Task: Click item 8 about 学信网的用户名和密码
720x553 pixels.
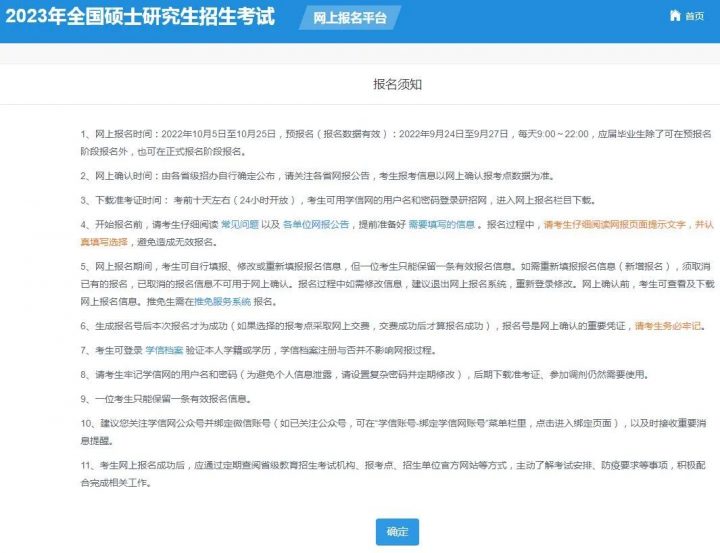Action: 365,375
